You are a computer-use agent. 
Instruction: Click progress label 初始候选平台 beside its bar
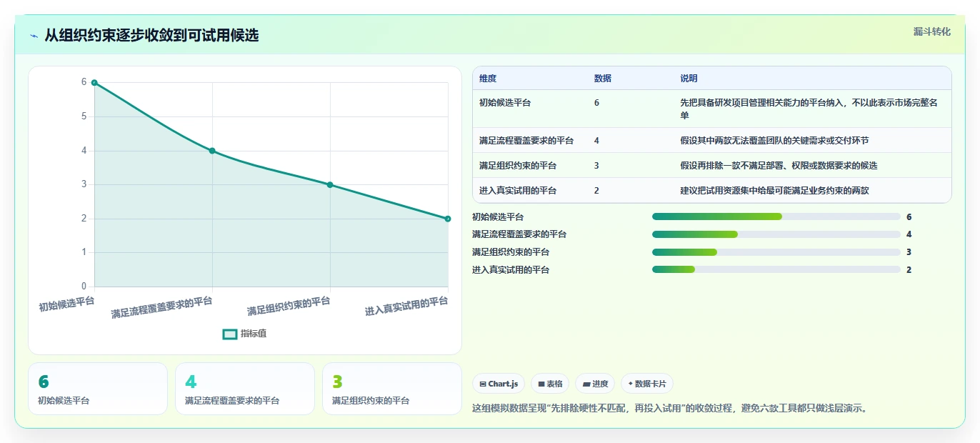coord(498,217)
